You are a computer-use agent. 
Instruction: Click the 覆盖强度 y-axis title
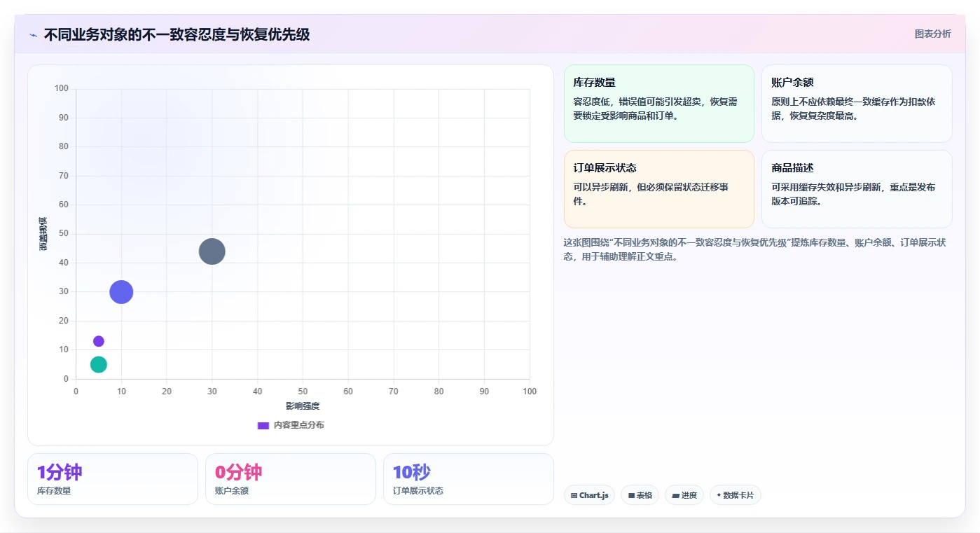[43, 233]
